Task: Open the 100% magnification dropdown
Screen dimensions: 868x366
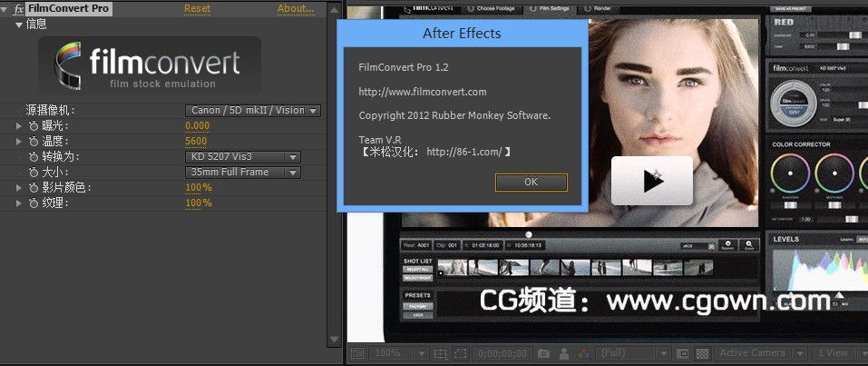Action: point(399,353)
